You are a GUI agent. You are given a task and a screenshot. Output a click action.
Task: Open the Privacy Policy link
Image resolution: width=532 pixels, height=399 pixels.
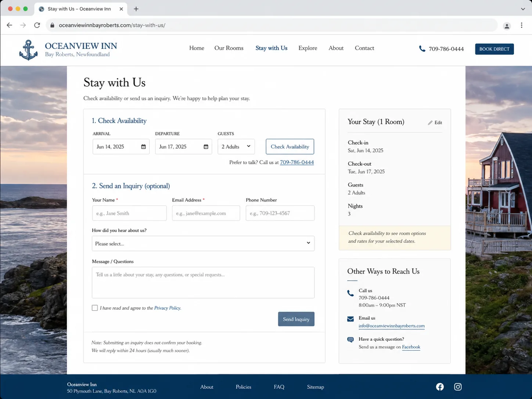tap(167, 308)
